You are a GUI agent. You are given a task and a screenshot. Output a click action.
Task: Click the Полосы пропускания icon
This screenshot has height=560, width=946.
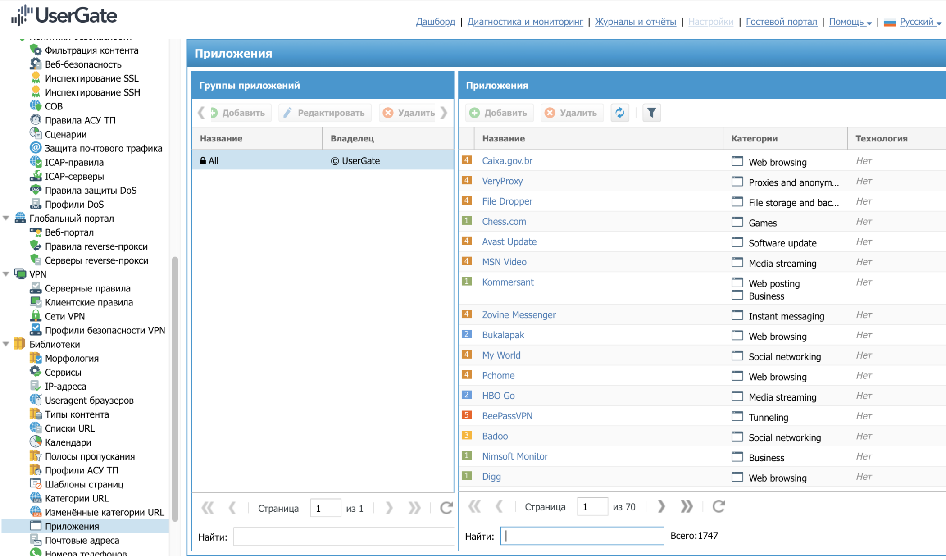pyautogui.click(x=36, y=456)
